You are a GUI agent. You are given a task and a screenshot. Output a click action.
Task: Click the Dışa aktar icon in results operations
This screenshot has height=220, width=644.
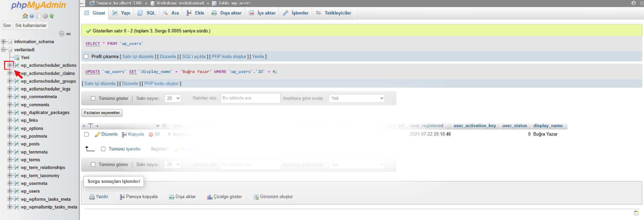point(172,197)
